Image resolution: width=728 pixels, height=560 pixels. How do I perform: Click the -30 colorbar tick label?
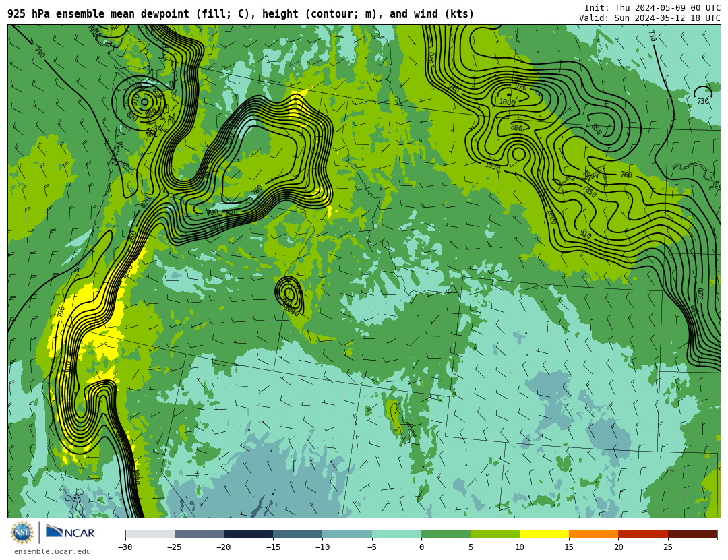(125, 547)
